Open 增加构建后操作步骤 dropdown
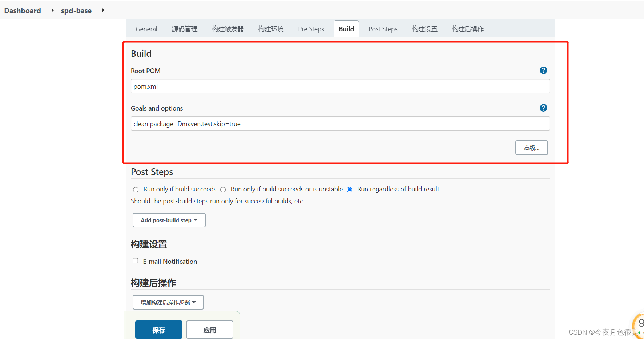 [x=168, y=302]
